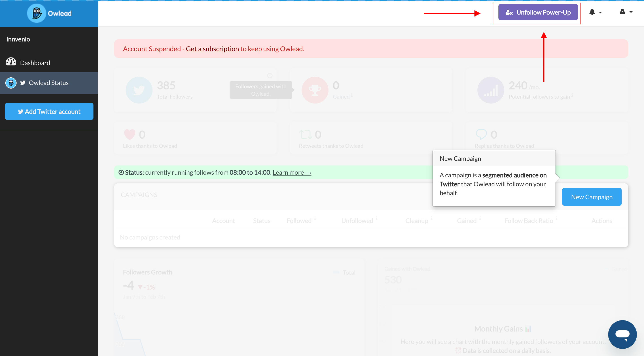Click the speech bubble Replies icon

tap(481, 134)
